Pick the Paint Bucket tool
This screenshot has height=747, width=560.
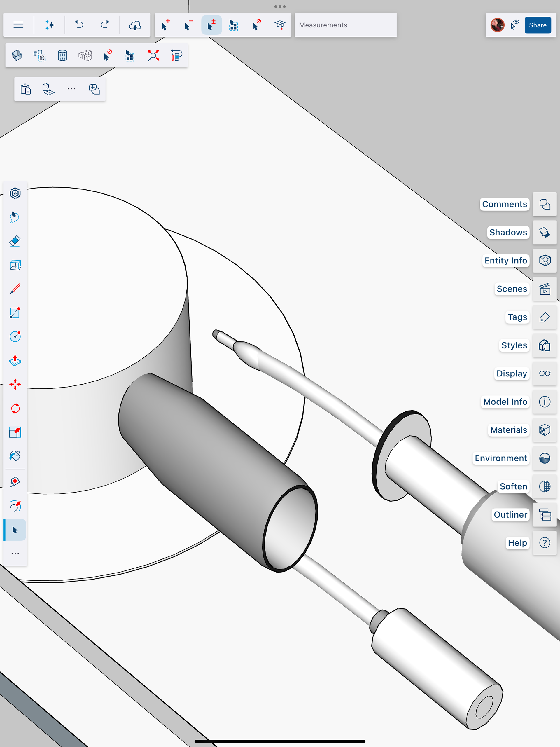pos(15,456)
